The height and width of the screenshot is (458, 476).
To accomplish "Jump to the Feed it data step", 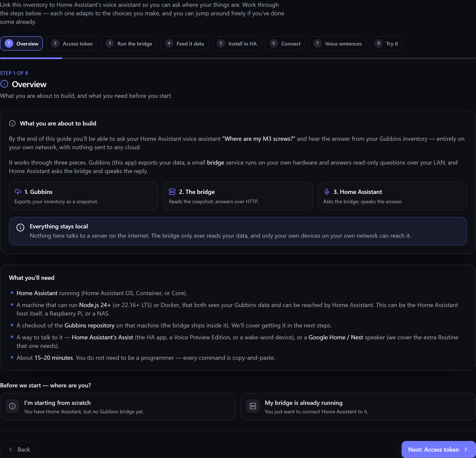I will 184,44.
